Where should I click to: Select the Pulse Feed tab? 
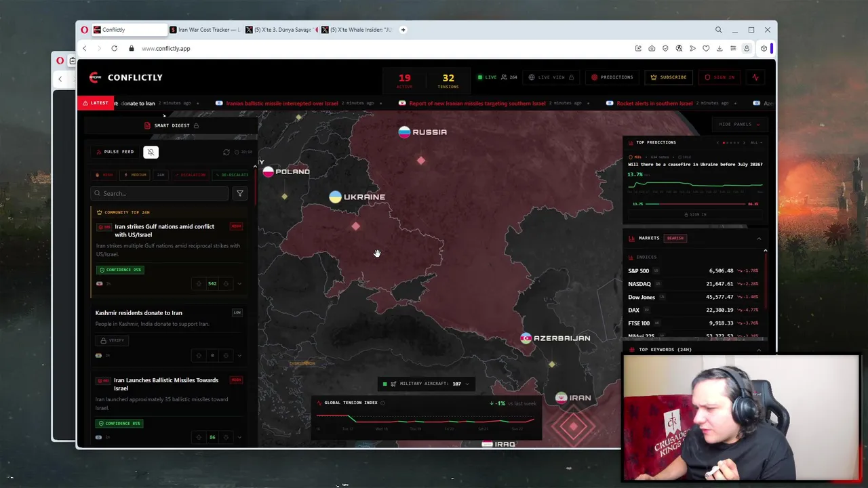(x=115, y=152)
